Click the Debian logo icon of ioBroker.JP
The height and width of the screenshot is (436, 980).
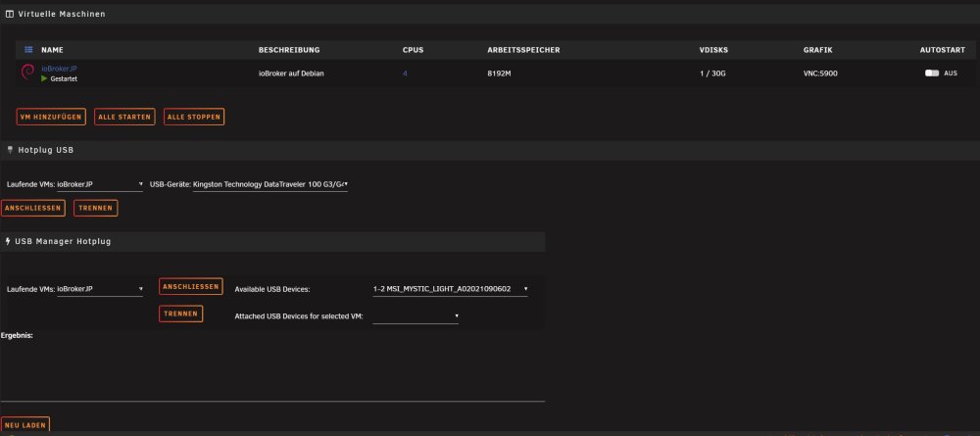tap(27, 73)
